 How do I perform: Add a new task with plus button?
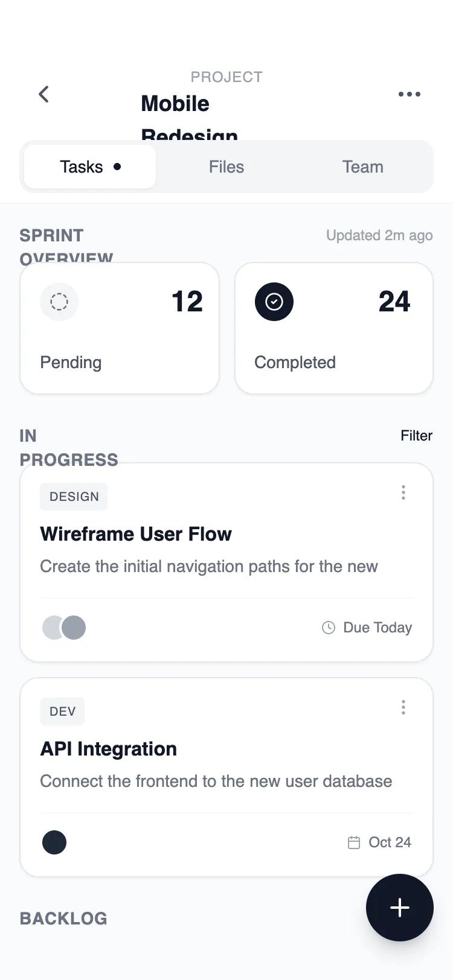pos(400,908)
